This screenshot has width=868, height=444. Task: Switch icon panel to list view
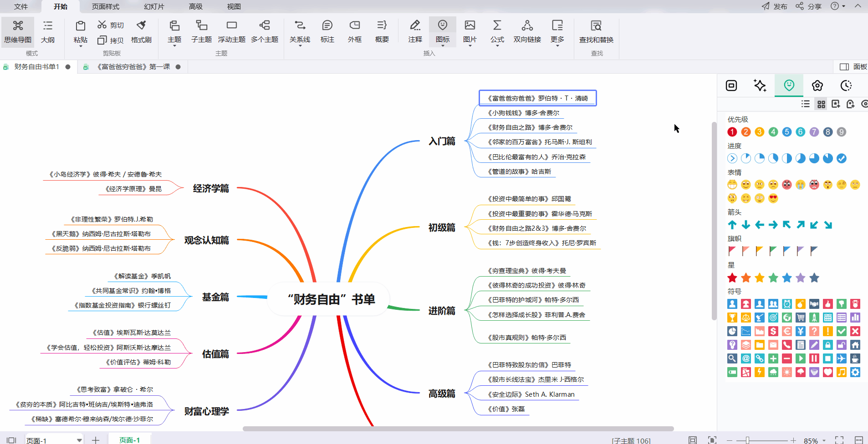tap(806, 104)
